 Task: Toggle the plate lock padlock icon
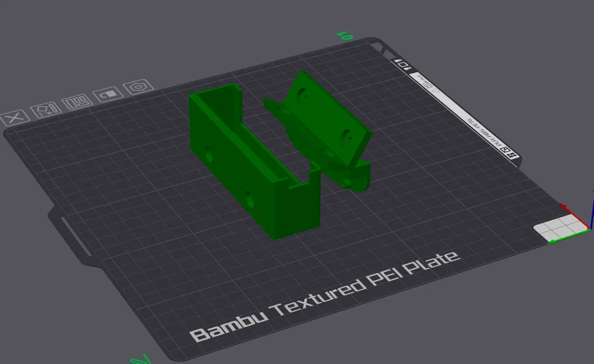(107, 94)
